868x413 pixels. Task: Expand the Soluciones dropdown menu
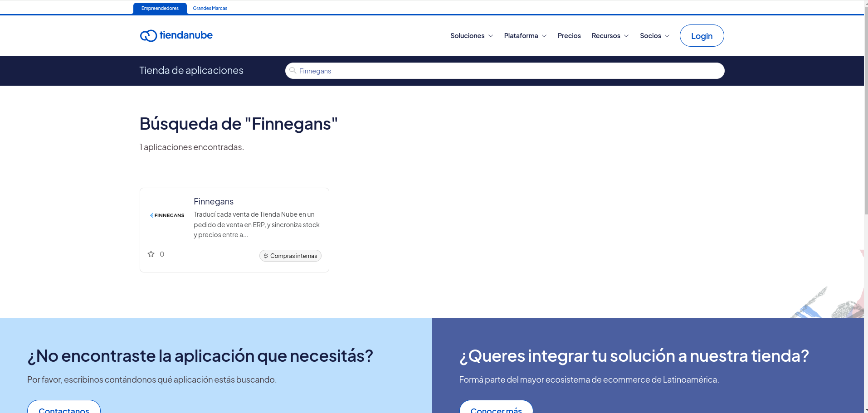tap(472, 36)
